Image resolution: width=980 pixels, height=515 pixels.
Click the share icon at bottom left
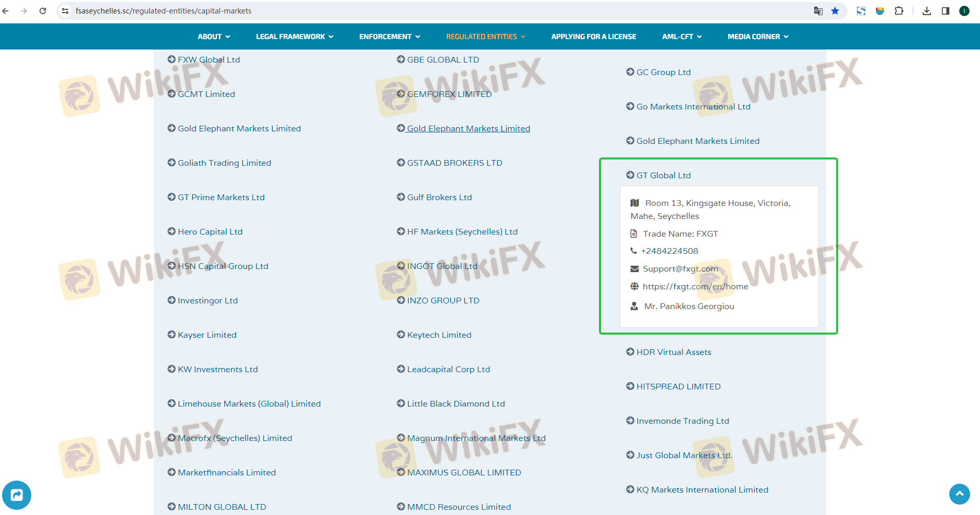pos(17,495)
